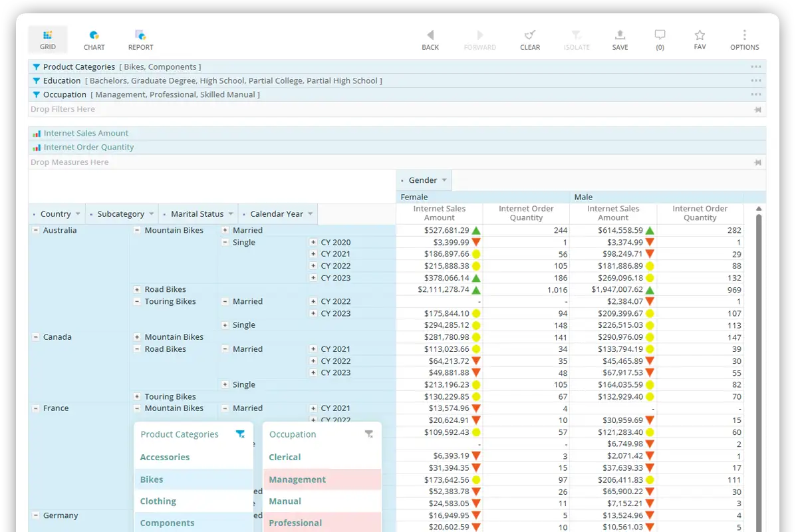Click Internet Order Quantity measure label

pos(88,148)
